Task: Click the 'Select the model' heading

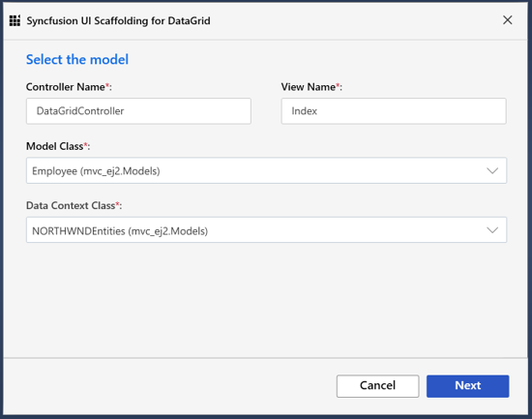Action: 77,59
